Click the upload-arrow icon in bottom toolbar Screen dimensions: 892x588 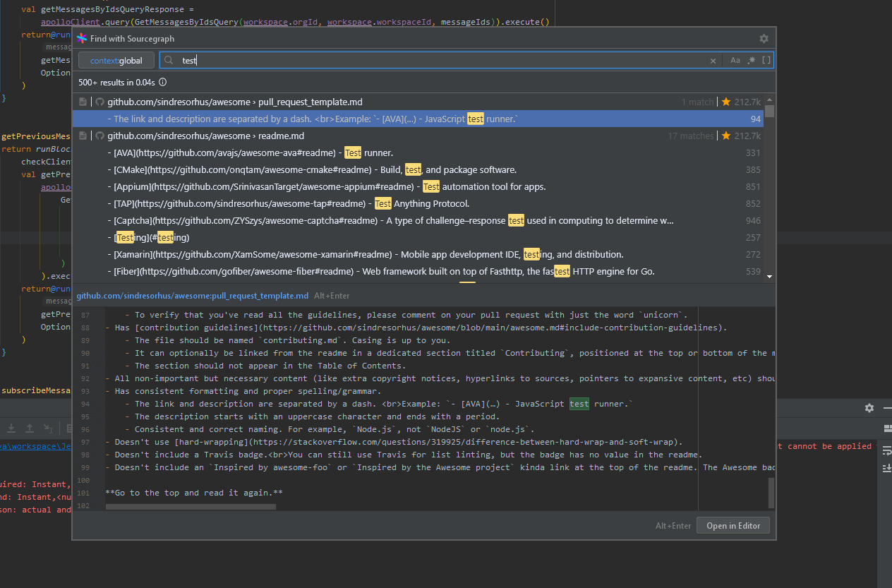[x=30, y=428]
